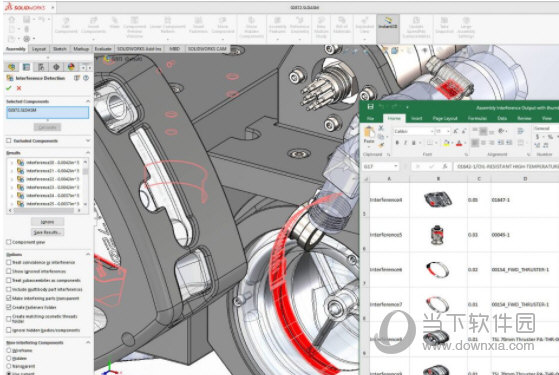Expand the Excluded Components section
The image size is (559, 375).
click(88, 141)
